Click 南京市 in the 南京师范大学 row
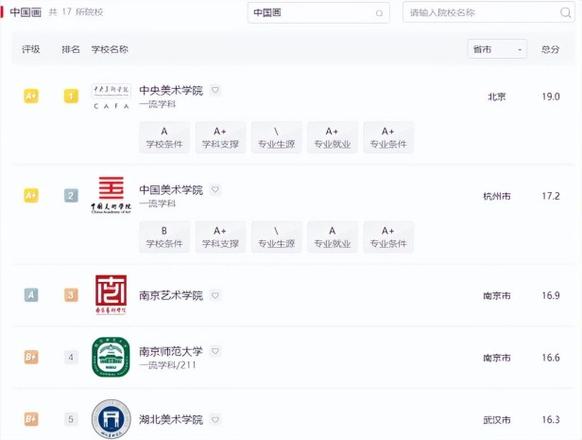Screen dimensions: 582x440 pyautogui.click(x=497, y=358)
